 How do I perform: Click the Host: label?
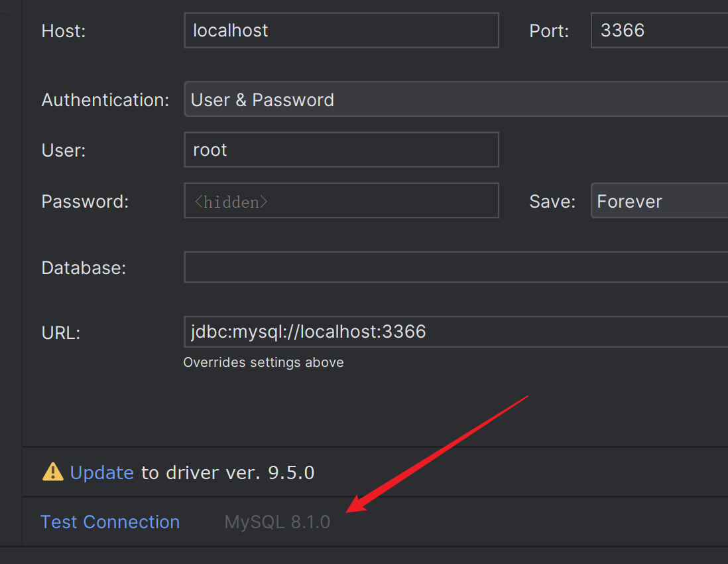64,31
